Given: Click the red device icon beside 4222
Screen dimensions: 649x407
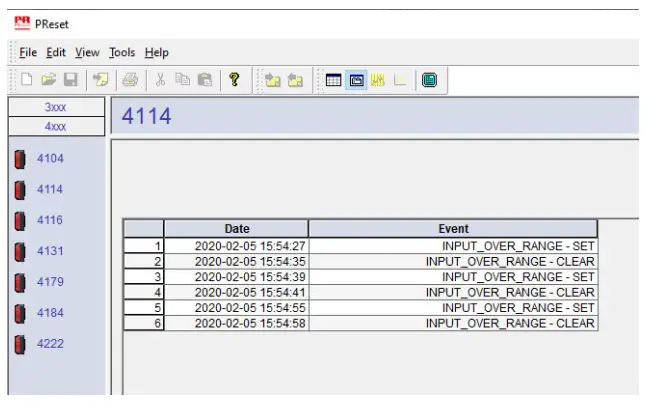Looking at the screenshot, I should point(19,345).
